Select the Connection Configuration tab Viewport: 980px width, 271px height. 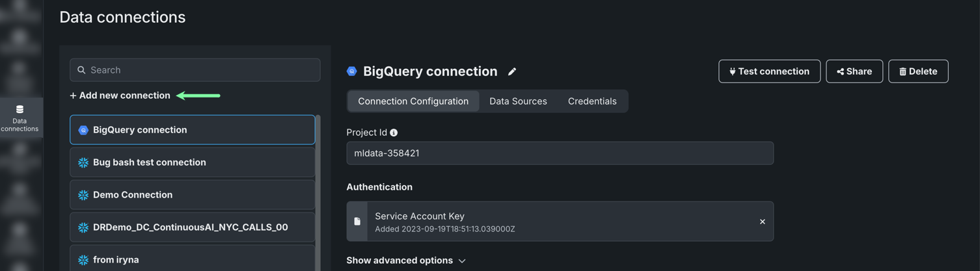[x=413, y=101]
